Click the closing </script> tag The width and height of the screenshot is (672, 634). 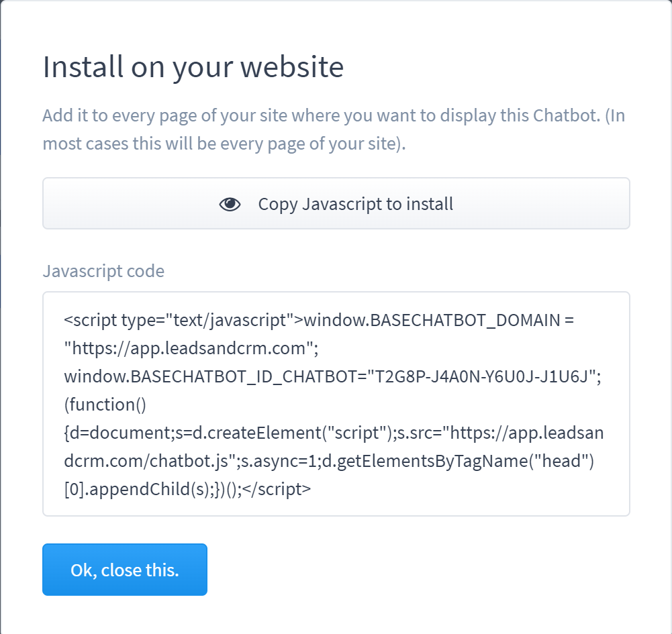click(277, 489)
